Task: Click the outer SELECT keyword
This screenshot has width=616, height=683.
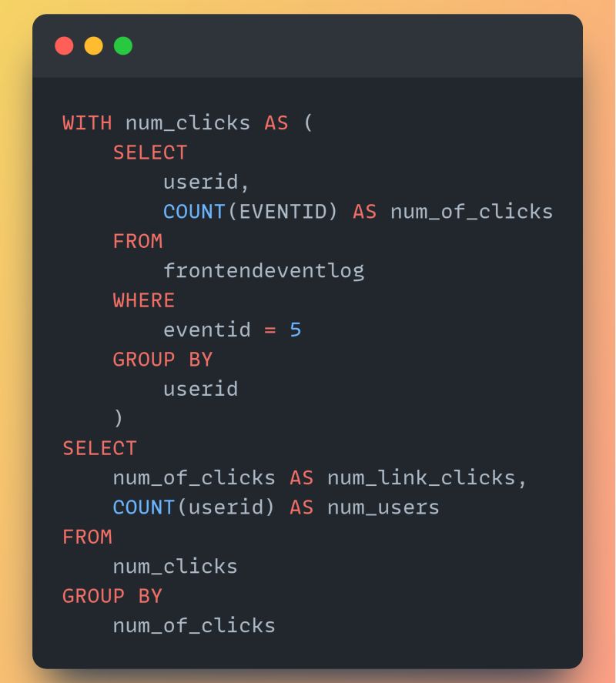Action: pyautogui.click(x=100, y=448)
